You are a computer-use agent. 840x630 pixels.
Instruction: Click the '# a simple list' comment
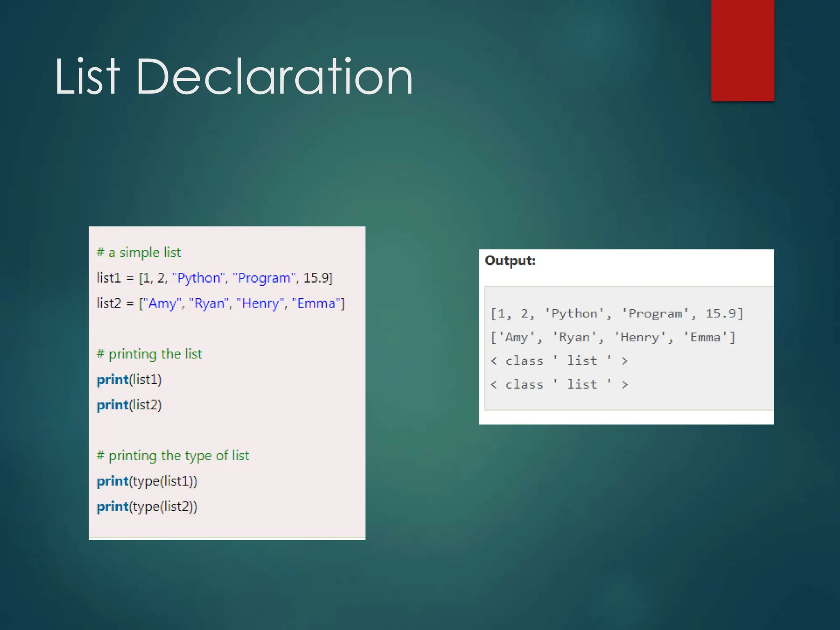[139, 252]
